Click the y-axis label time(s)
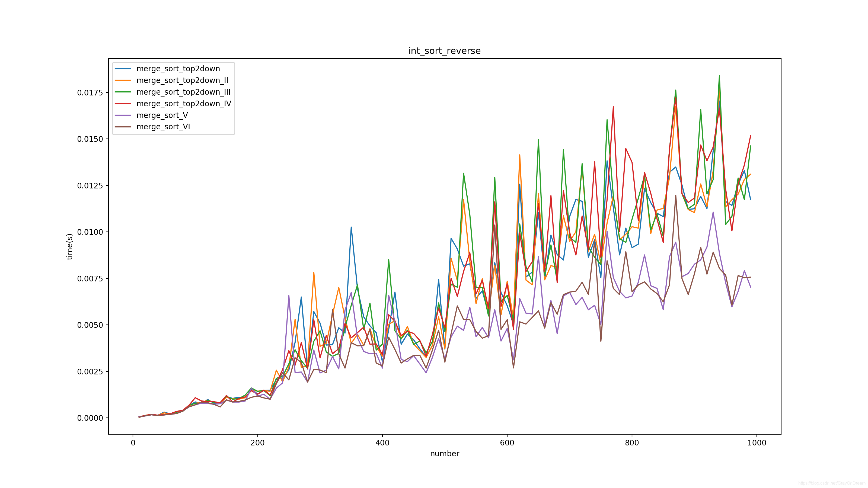Screen dimensions: 868x488 [69, 246]
